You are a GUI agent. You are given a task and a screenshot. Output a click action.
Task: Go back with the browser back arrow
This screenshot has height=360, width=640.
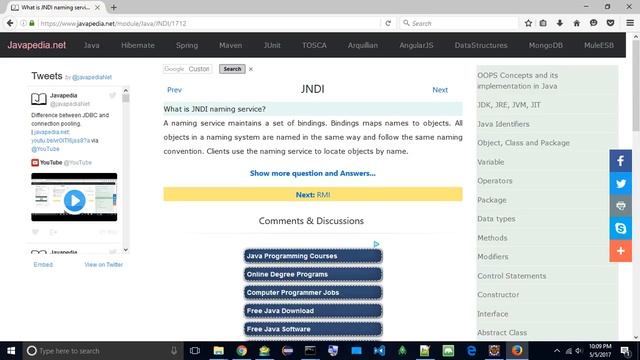[x=10, y=23]
